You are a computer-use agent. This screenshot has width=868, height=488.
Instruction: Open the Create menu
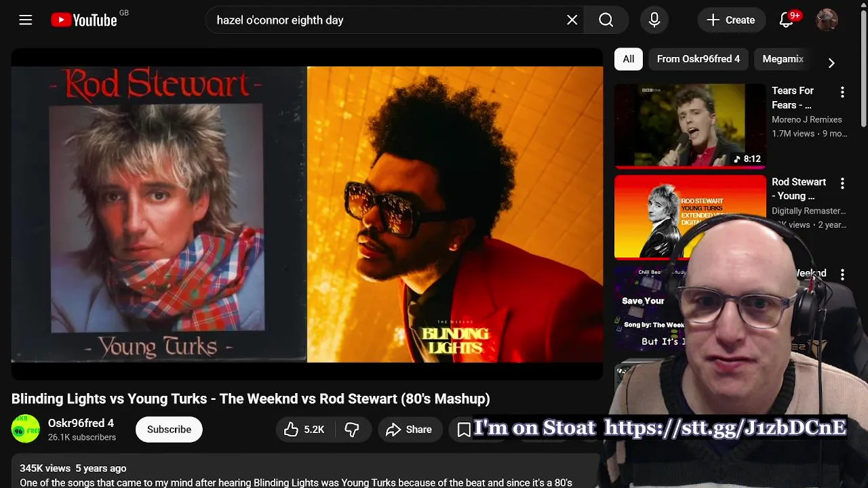731,20
